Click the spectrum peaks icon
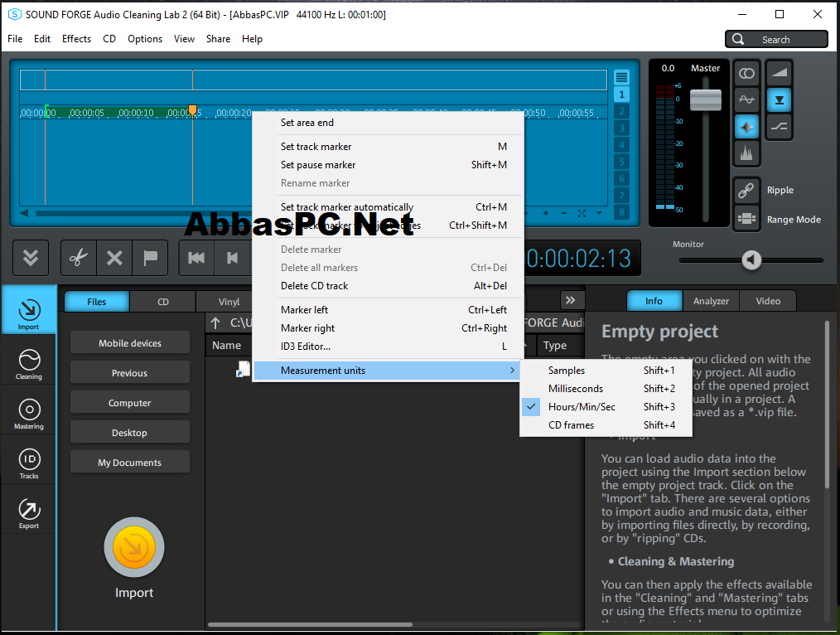This screenshot has width=840, height=635. pos(746,154)
